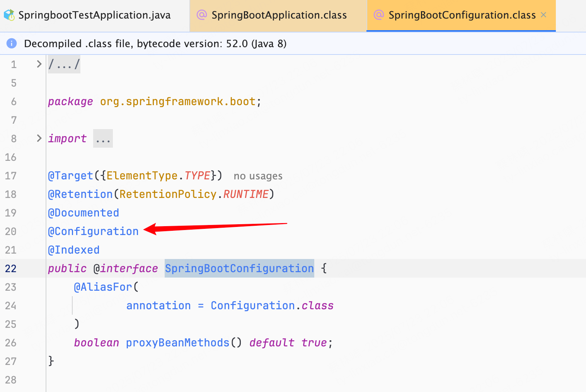Click the 'default' keyword on line 26
This screenshot has height=392, width=586.
coord(272,343)
